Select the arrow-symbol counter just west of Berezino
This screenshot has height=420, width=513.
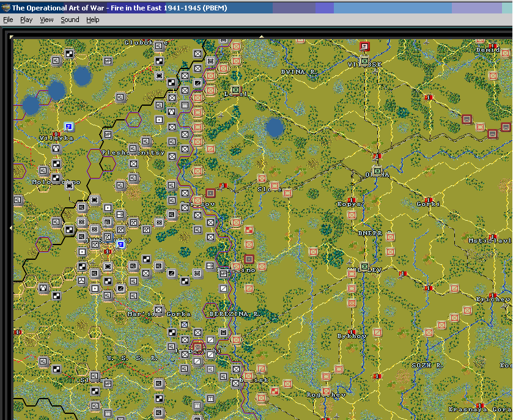[x=210, y=266]
